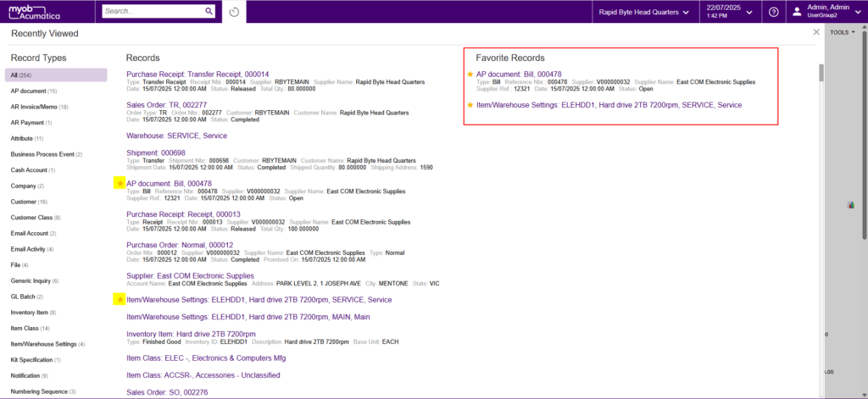The image size is (868, 399).
Task: Open Purchase Receipt: Transfer Receipt, 000014
Action: pos(198,74)
